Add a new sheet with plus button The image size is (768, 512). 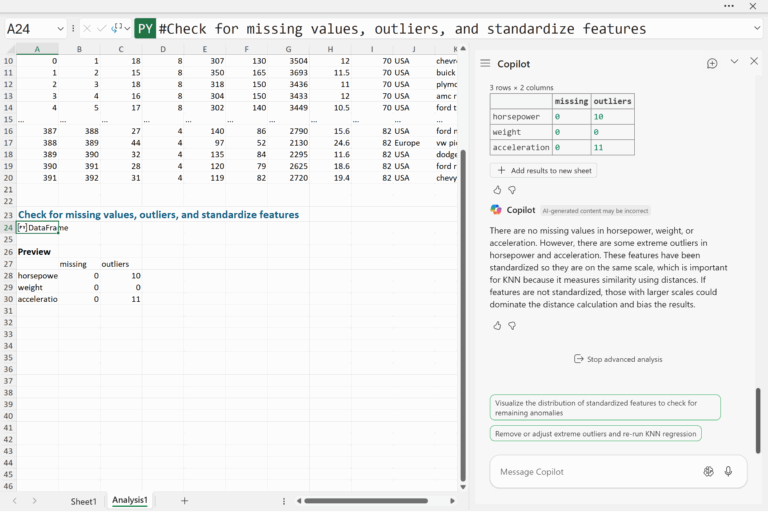pyautogui.click(x=184, y=500)
